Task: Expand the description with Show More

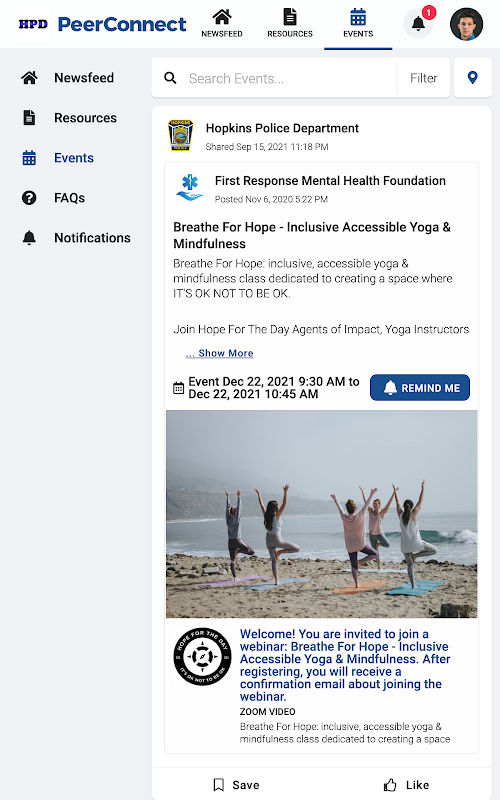Action: [220, 353]
